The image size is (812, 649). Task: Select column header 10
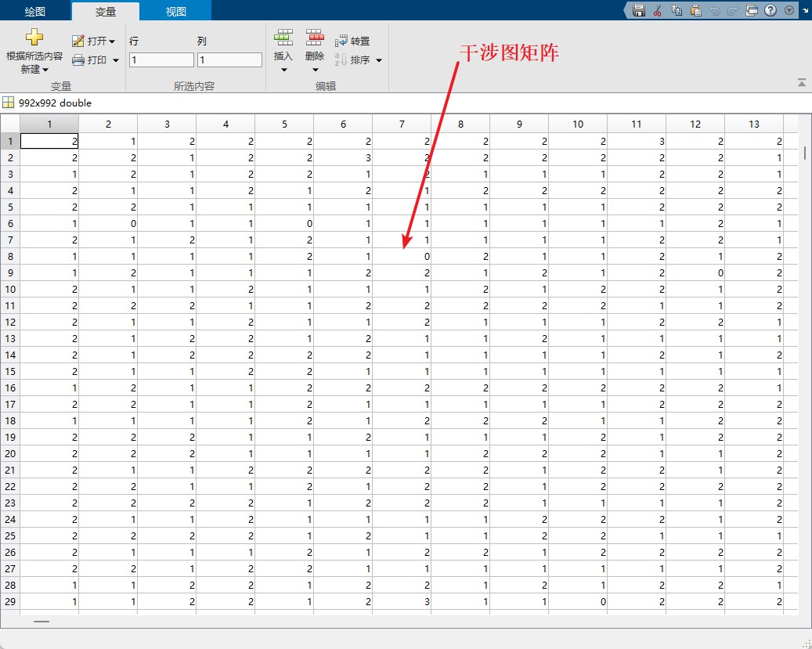(x=578, y=124)
